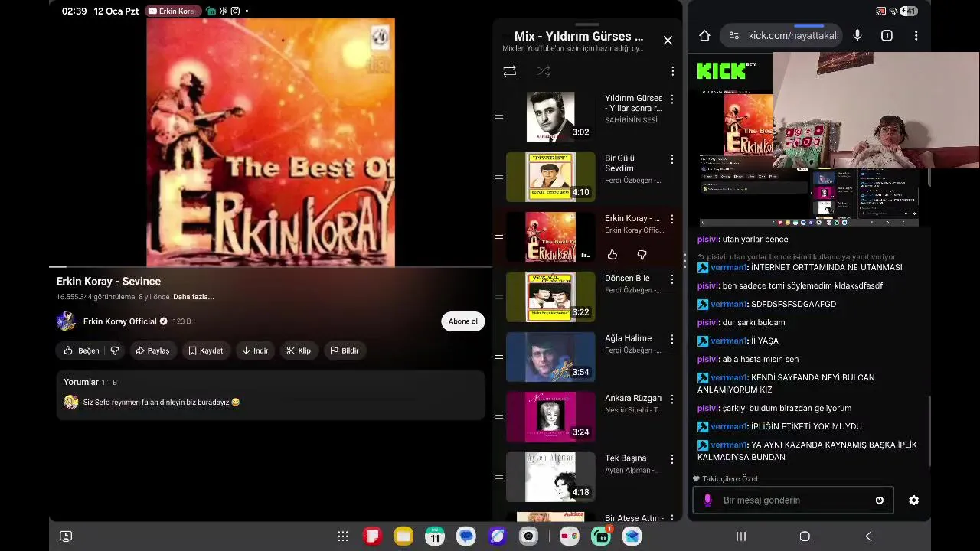Screen dimensions: 980x551
Task: Reorder handle for Dönsen Bile
Action: click(x=499, y=297)
